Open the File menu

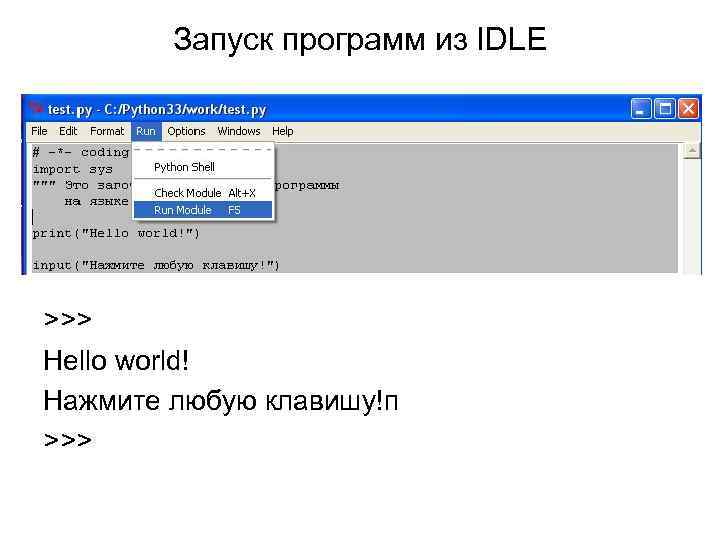coord(39,131)
